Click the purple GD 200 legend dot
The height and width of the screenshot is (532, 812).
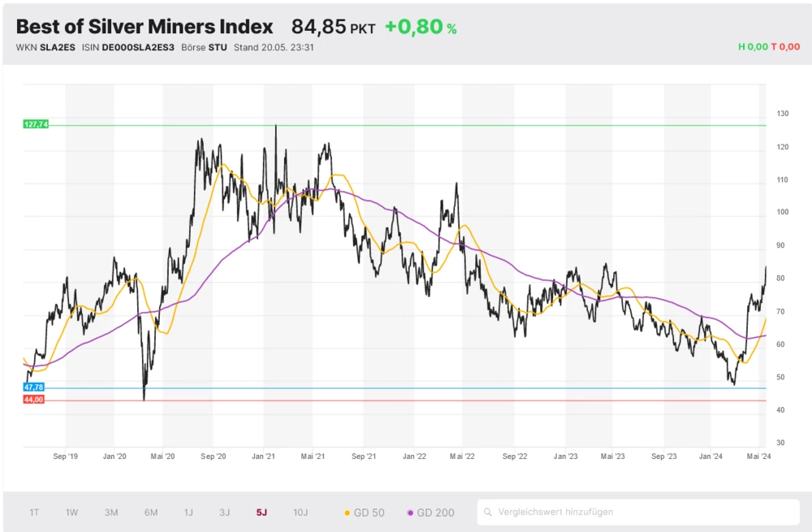pos(411,512)
